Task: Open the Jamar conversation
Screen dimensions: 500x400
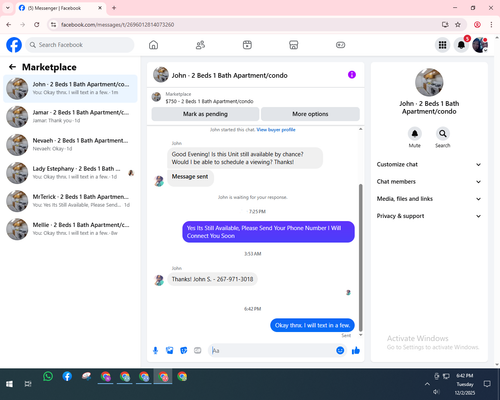Action: (70, 117)
